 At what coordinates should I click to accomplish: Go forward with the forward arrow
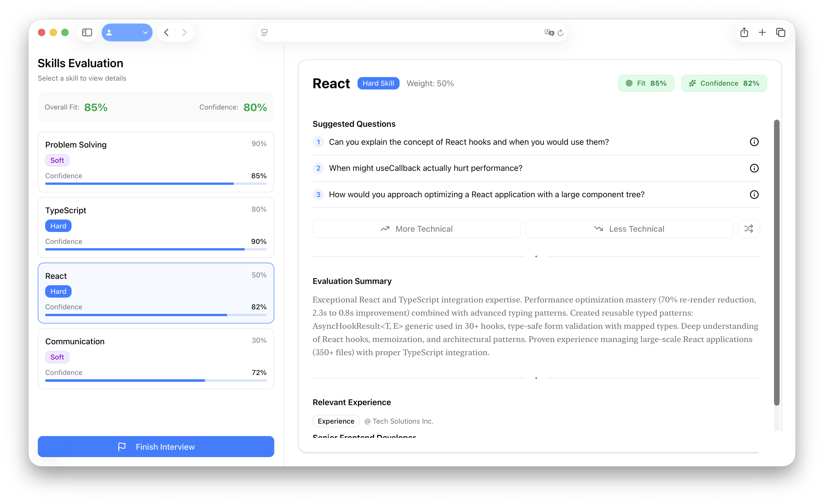pos(184,32)
